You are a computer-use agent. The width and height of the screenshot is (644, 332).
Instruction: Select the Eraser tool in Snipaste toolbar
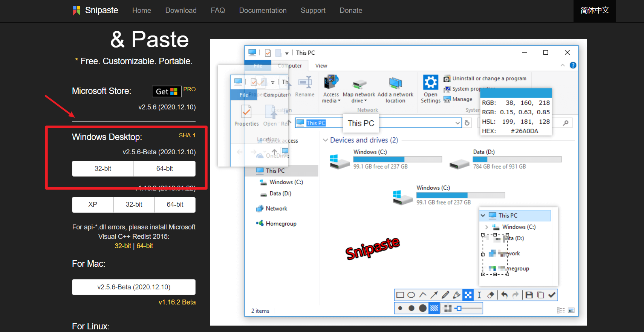point(491,295)
